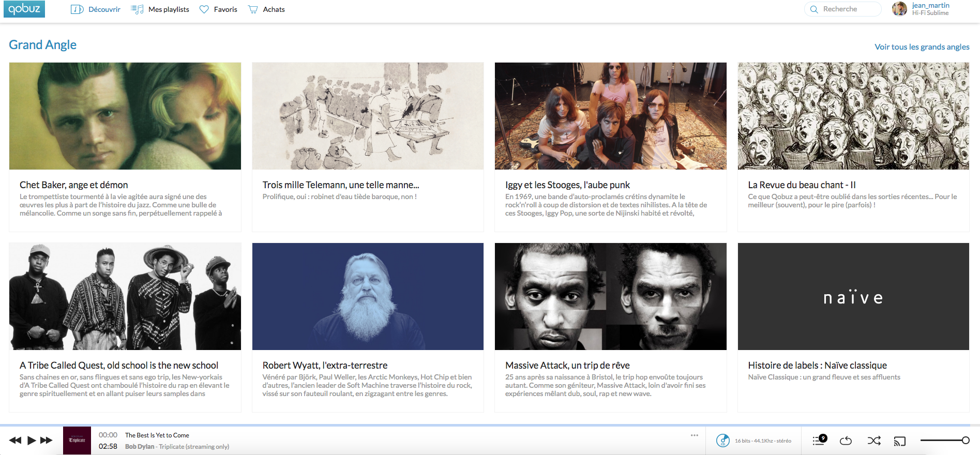Open the Revue du beau chant illustration
Viewport: 980px width, 455px height.
pos(853,116)
